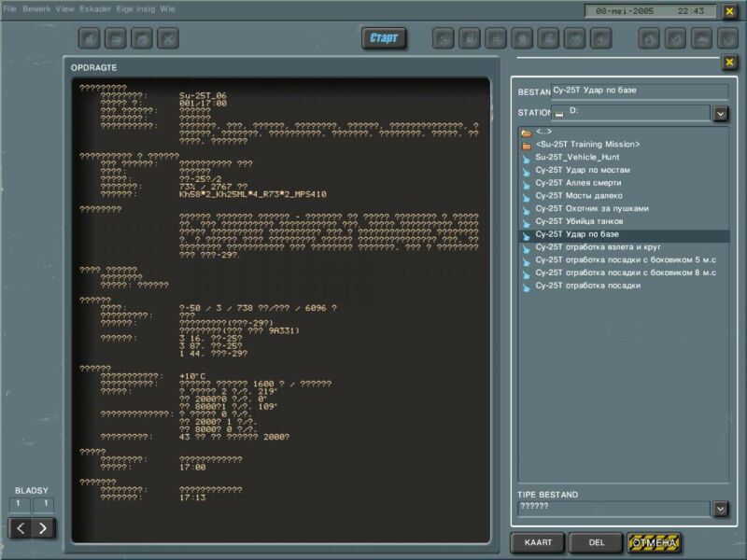Click the X icon in the left toolbar group

pos(168,38)
